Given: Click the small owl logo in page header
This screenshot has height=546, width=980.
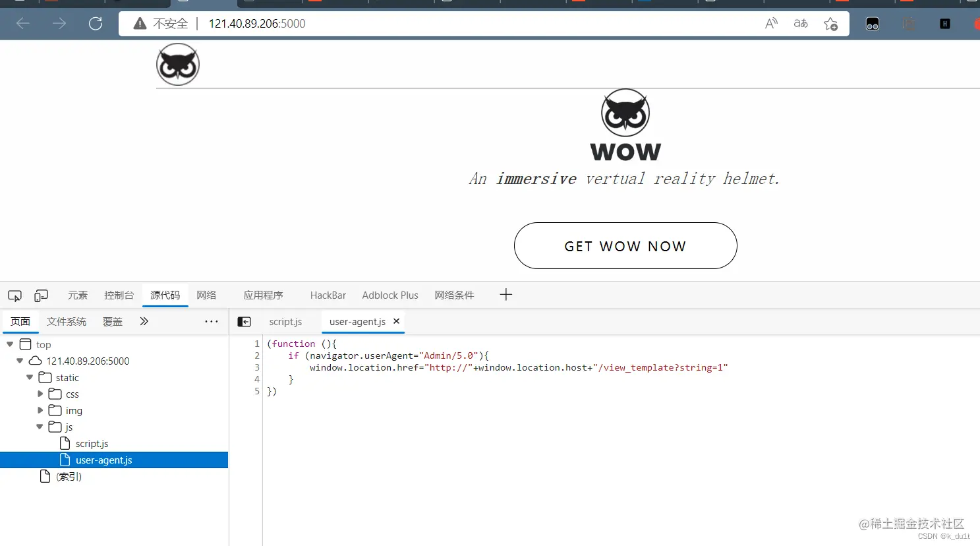Looking at the screenshot, I should click(178, 65).
